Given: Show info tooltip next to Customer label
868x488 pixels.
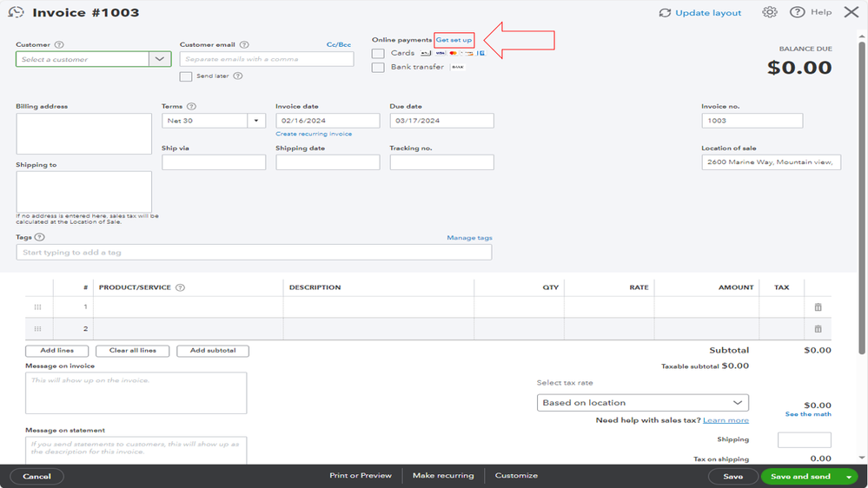Looking at the screenshot, I should (59, 45).
